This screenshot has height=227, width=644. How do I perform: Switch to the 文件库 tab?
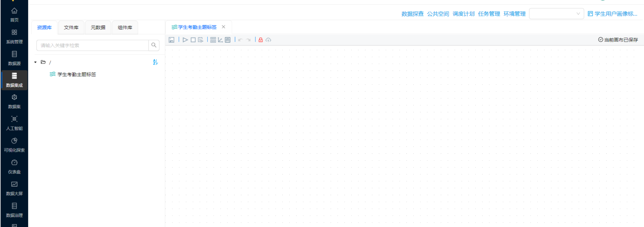click(71, 27)
